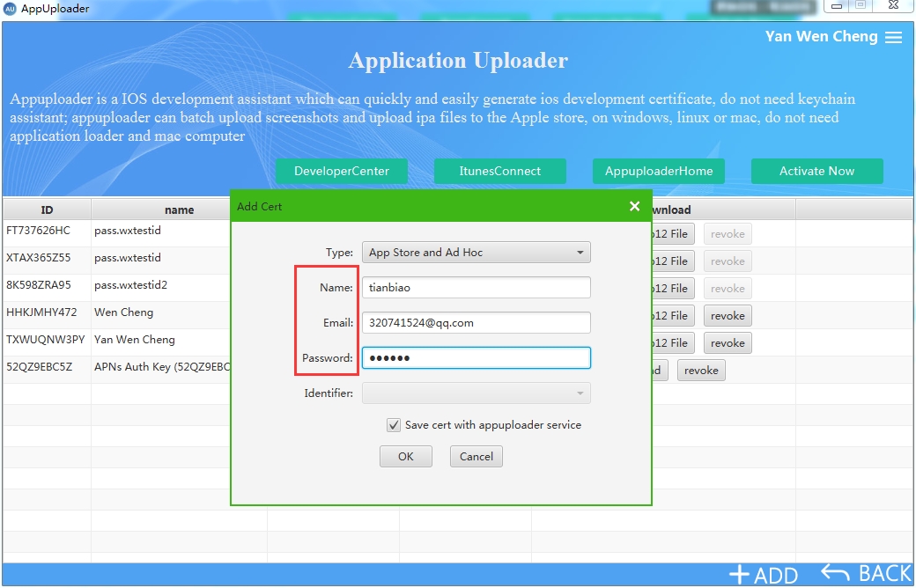Image resolution: width=916 pixels, height=588 pixels.
Task: Open ItunesConnect
Action: tap(500, 171)
